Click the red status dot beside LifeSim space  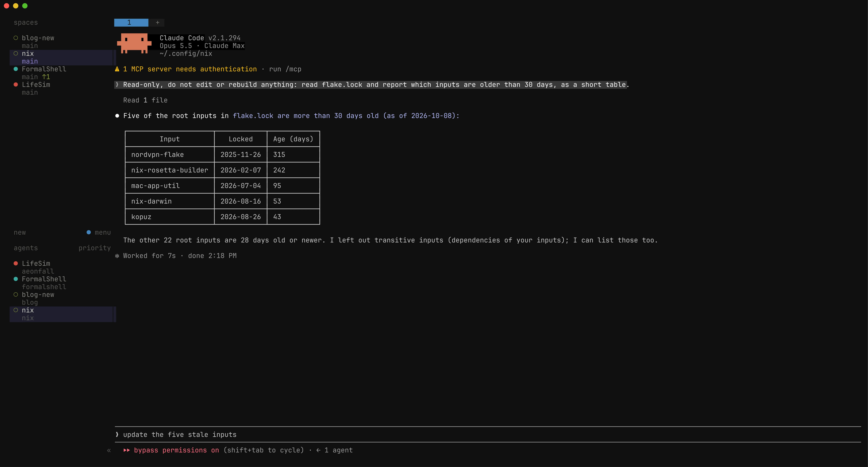[15, 85]
